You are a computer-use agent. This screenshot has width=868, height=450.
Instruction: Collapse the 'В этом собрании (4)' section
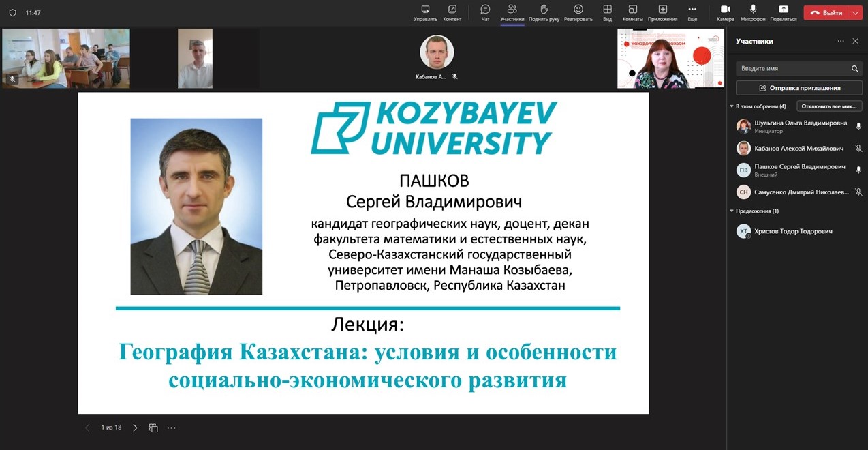732,106
